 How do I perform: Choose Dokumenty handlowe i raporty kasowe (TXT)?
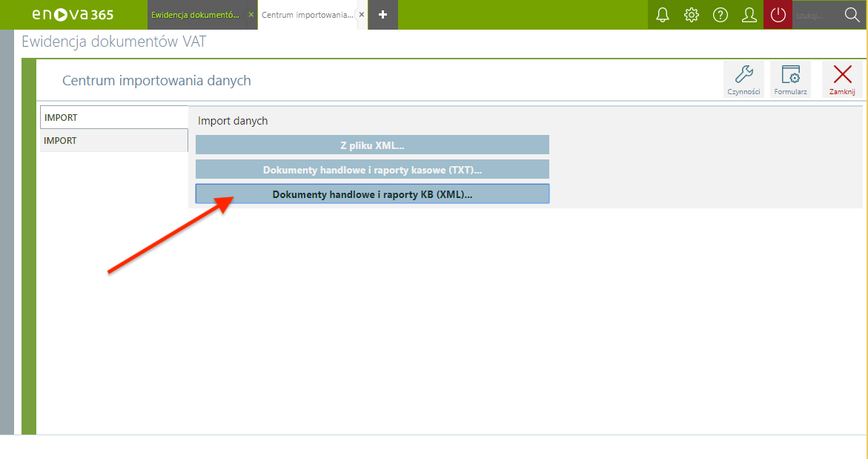(x=372, y=170)
